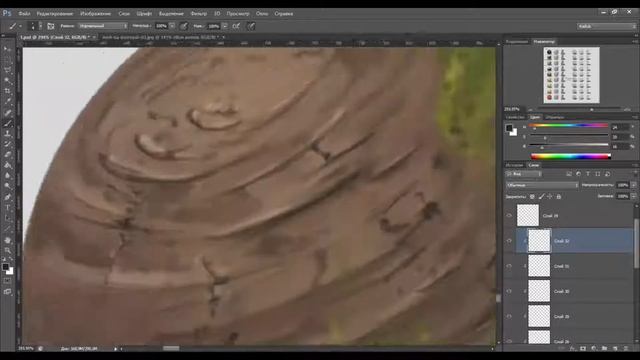The height and width of the screenshot is (360, 640).
Task: Select the Healing Brush tool
Action: [7, 113]
